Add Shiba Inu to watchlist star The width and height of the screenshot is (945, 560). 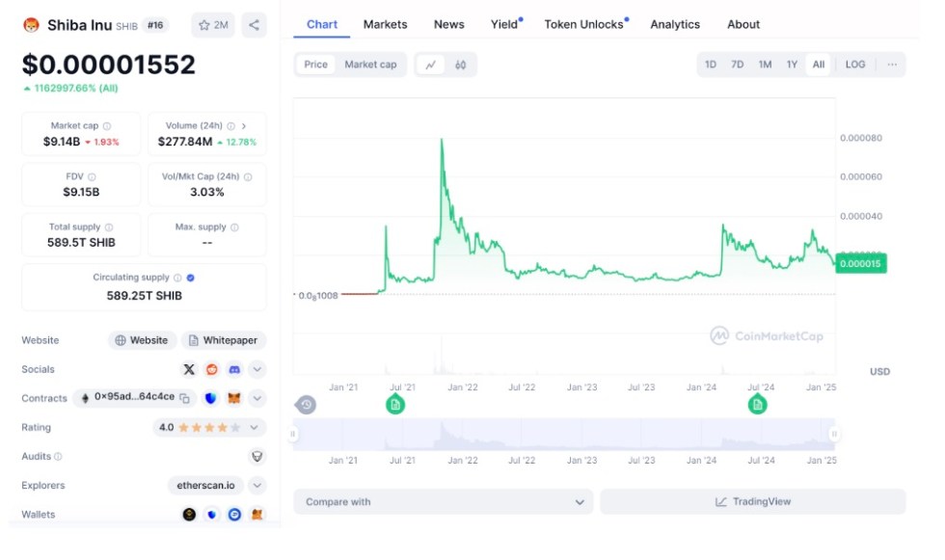(x=213, y=25)
